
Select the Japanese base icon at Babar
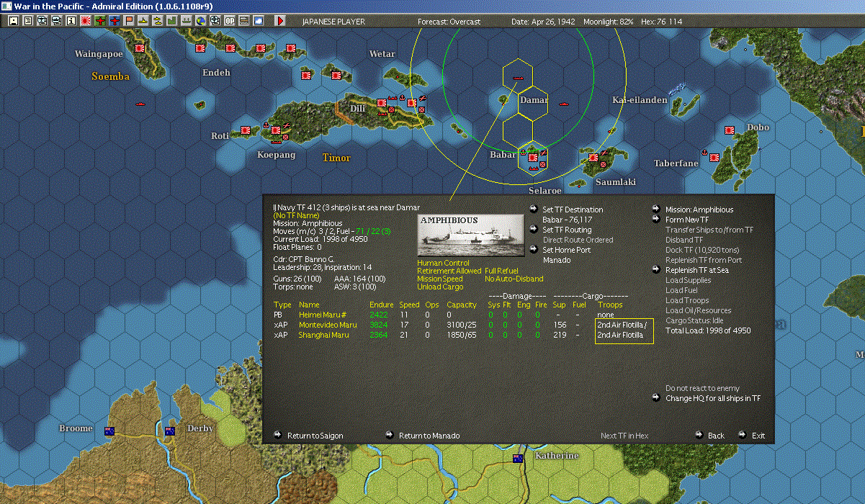533,157
